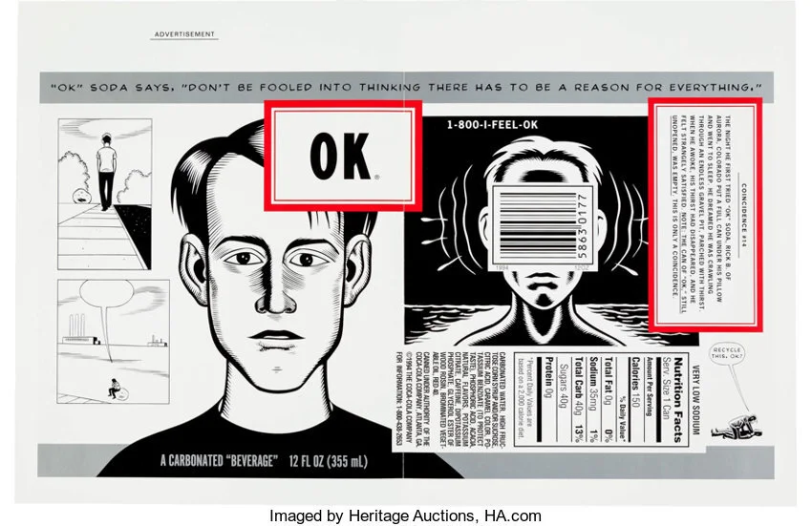Viewport: 812px width, 526px height.
Task: Click "Serv. Size 1 Can" line
Action: [667, 389]
